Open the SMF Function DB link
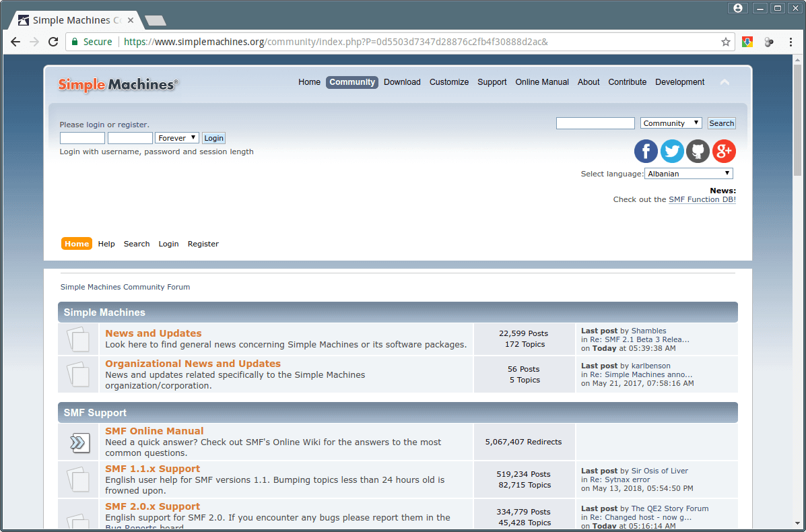 pyautogui.click(x=702, y=199)
